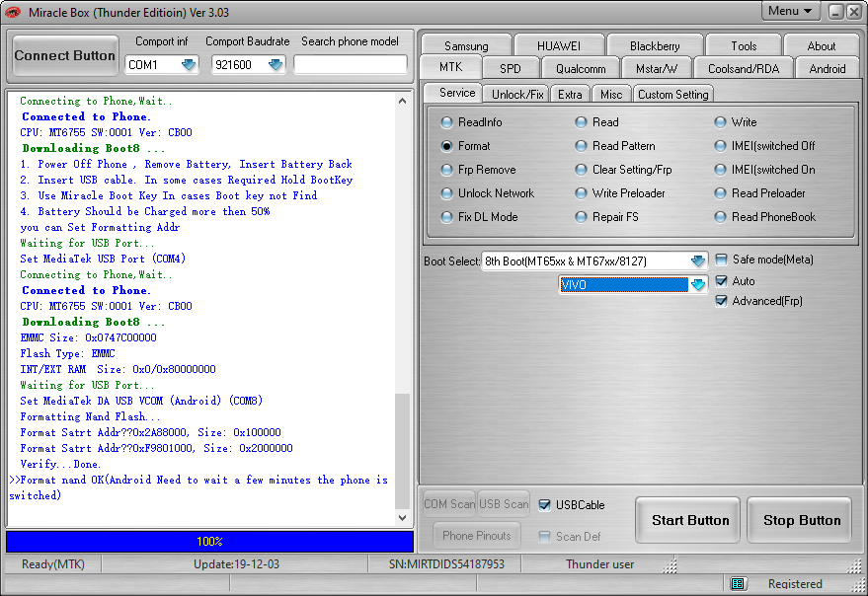The image size is (868, 596).
Task: Switch to the Coolsand/RDA tab
Action: pos(744,69)
